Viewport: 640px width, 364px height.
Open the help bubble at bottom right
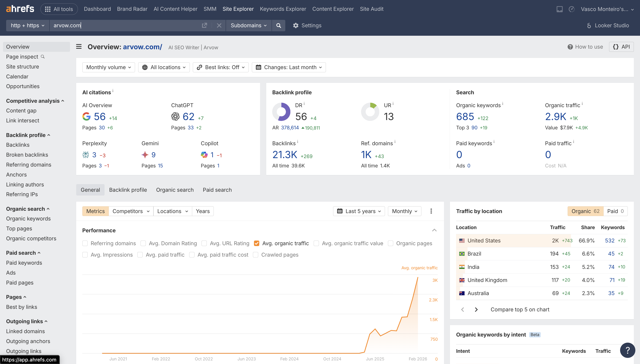click(628, 350)
